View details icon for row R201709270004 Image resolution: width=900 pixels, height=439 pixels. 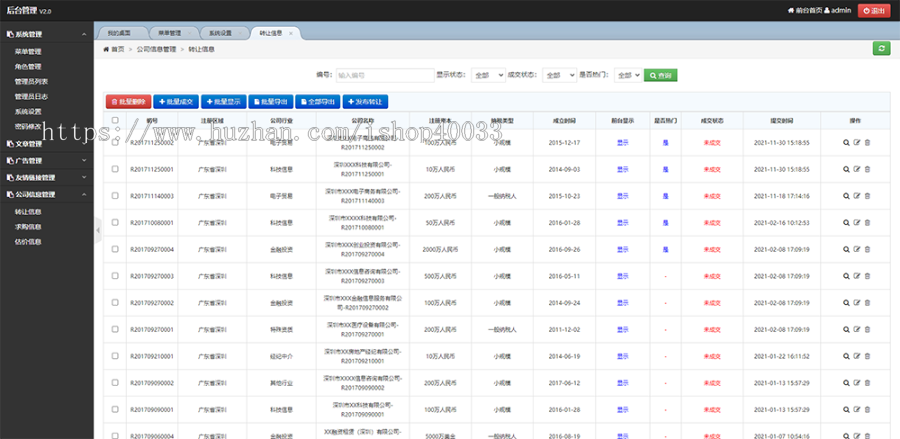[845, 248]
